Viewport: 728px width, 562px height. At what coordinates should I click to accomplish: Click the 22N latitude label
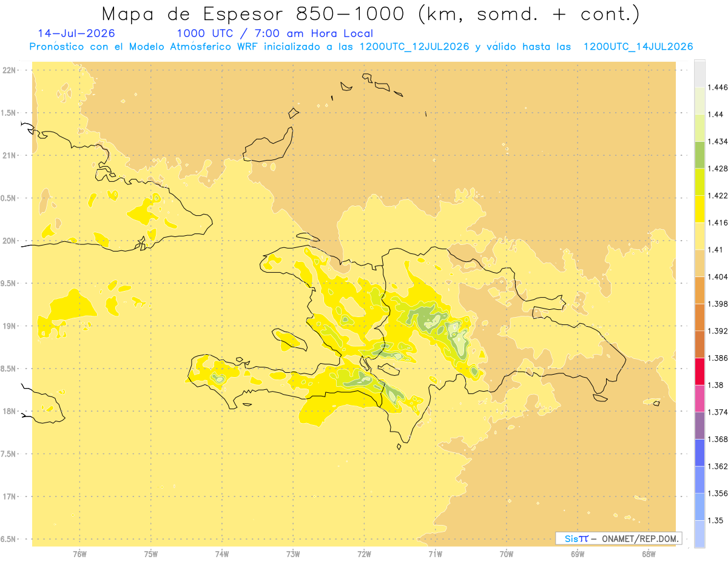(x=9, y=70)
